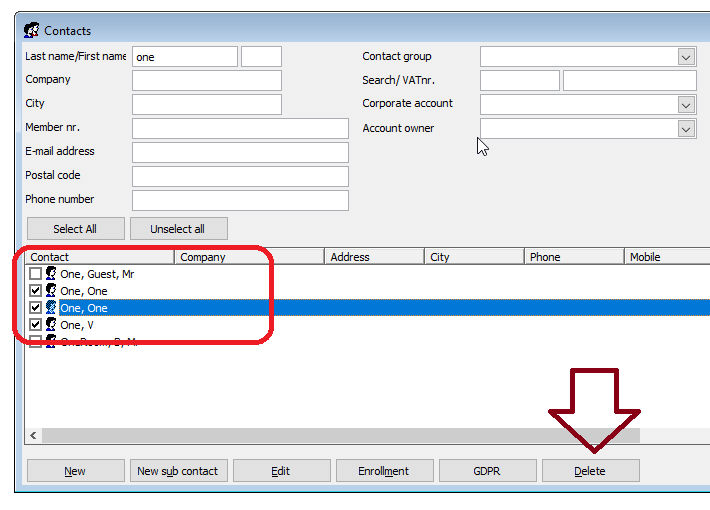Toggle checkbox in highlighted One, One row
Viewport: 710px width, 510px height.
point(36,308)
